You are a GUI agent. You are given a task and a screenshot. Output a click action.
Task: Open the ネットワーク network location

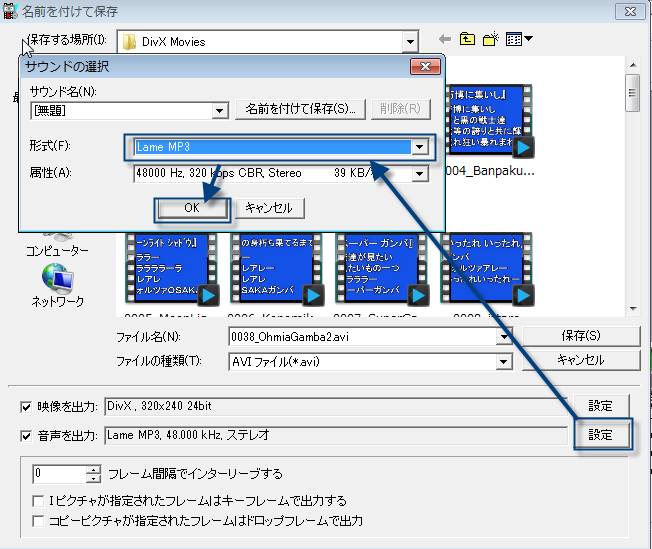(x=57, y=285)
